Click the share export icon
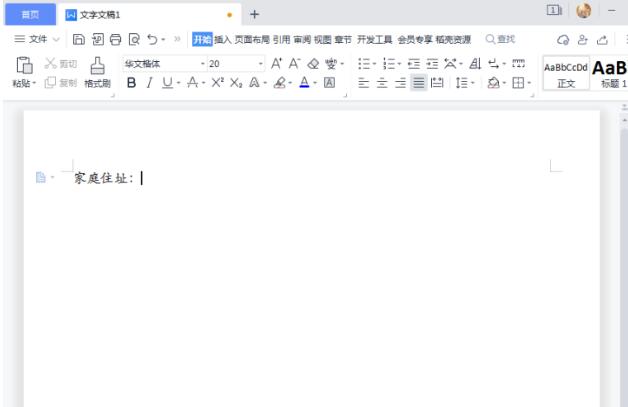The height and width of the screenshot is (407, 628). pos(602,40)
